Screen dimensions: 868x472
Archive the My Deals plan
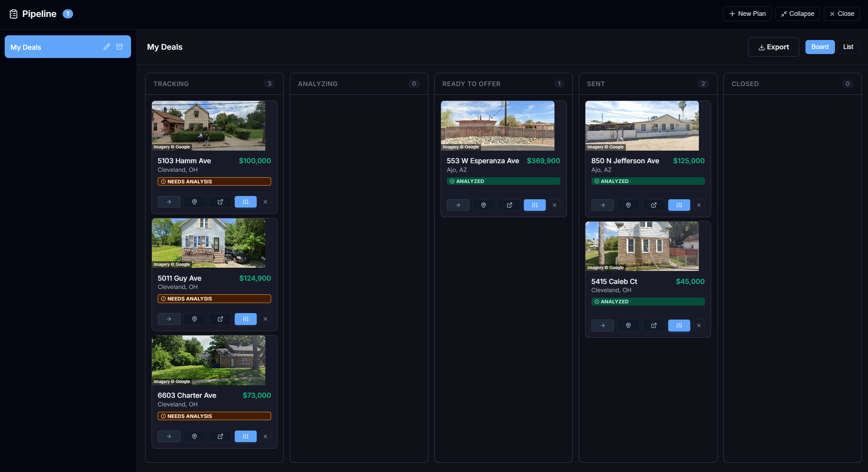pyautogui.click(x=120, y=46)
